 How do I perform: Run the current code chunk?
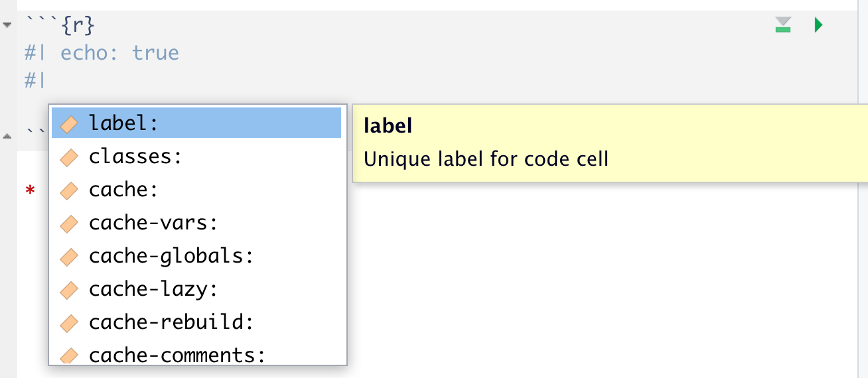click(818, 26)
